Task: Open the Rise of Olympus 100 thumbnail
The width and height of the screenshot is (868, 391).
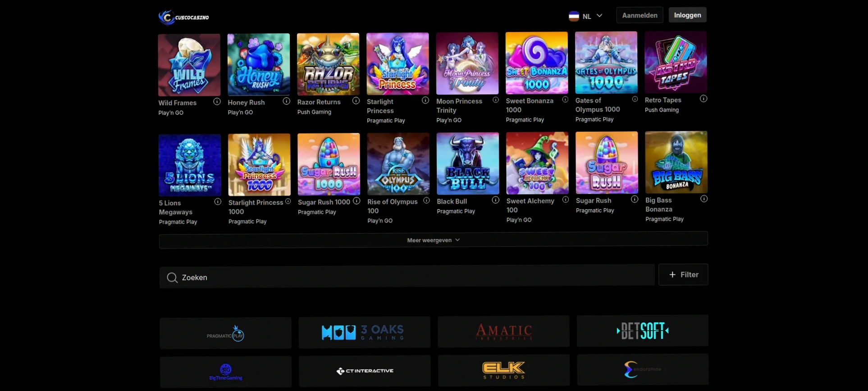Action: point(398,164)
